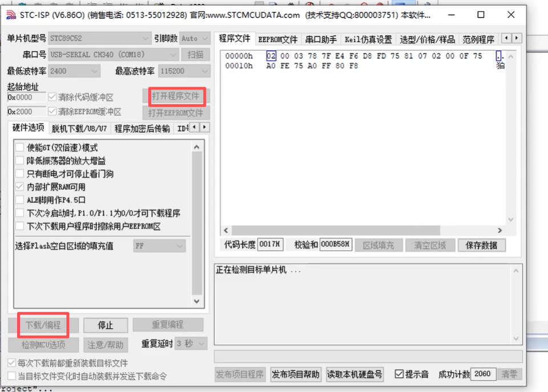Toggle 只有断电才可停止看门狗 checkbox
Viewport: 548px width, 392px height.
click(x=19, y=173)
